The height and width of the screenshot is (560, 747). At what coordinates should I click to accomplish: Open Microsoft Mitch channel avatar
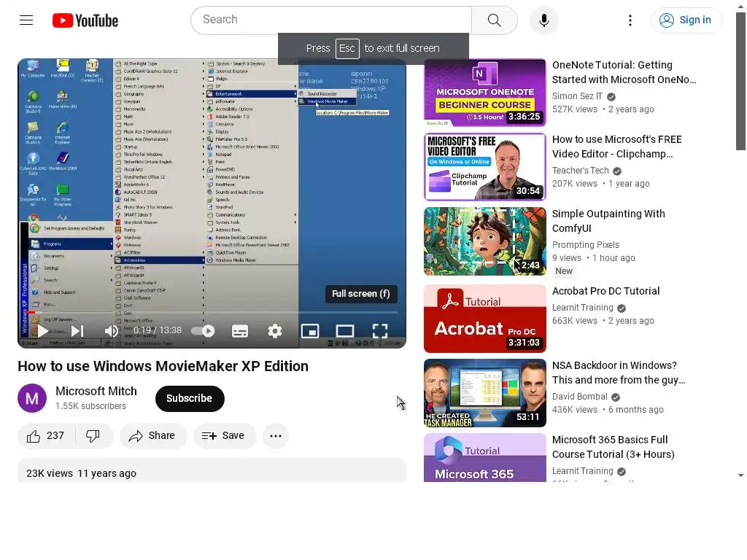coord(32,398)
